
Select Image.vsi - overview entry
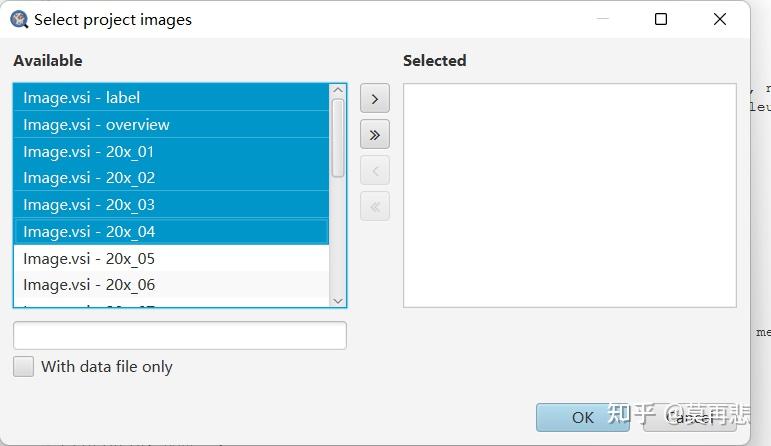click(96, 124)
